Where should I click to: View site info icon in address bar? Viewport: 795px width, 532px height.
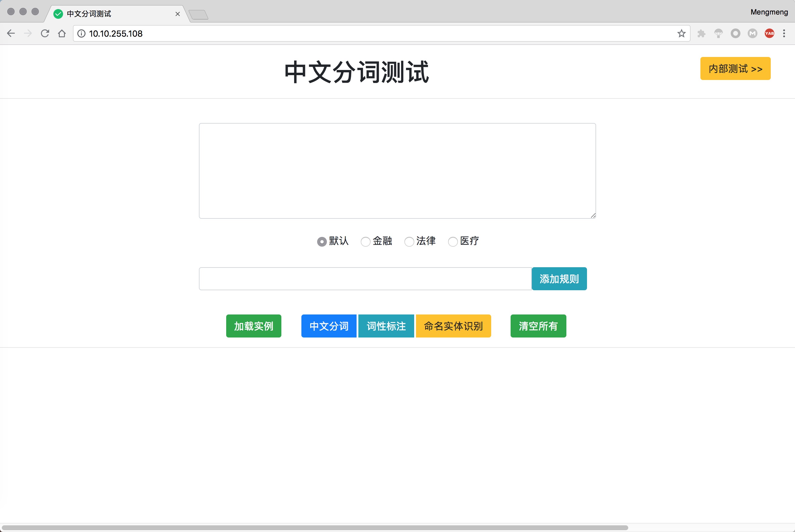point(82,33)
